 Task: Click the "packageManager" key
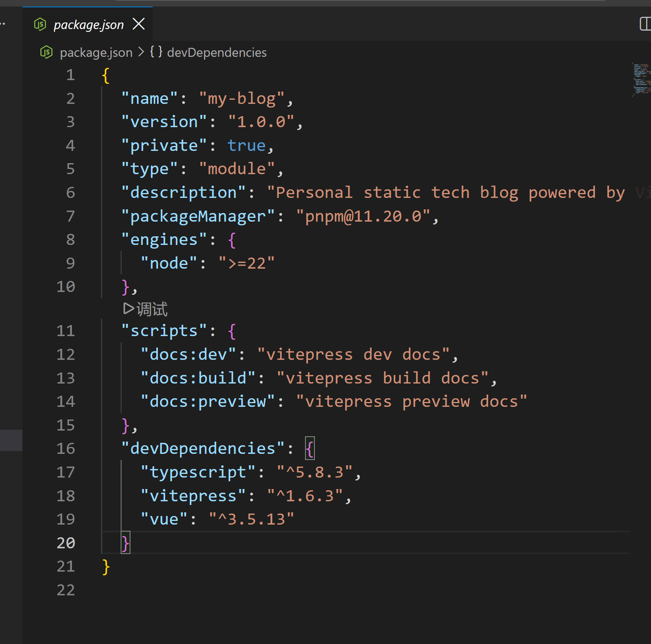tap(198, 216)
